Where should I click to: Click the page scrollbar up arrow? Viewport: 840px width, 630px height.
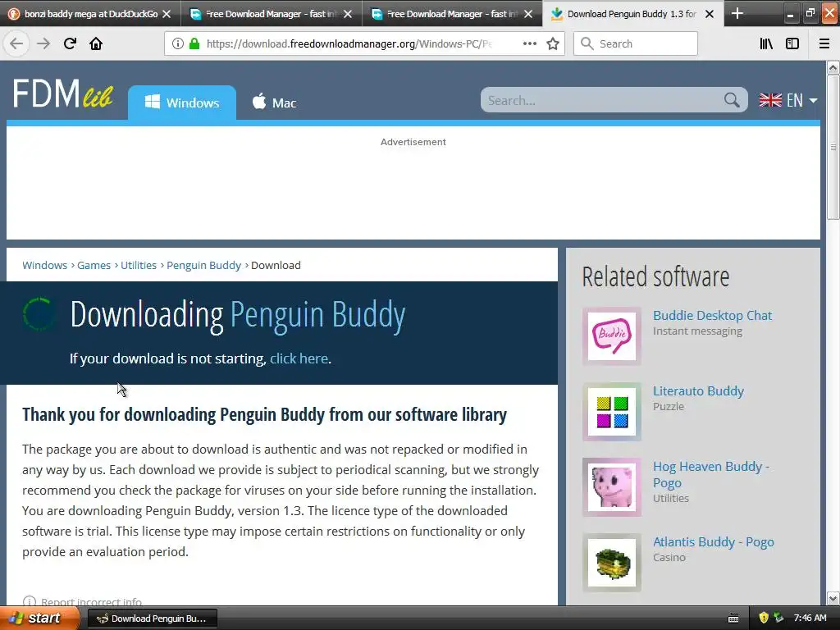[x=833, y=67]
